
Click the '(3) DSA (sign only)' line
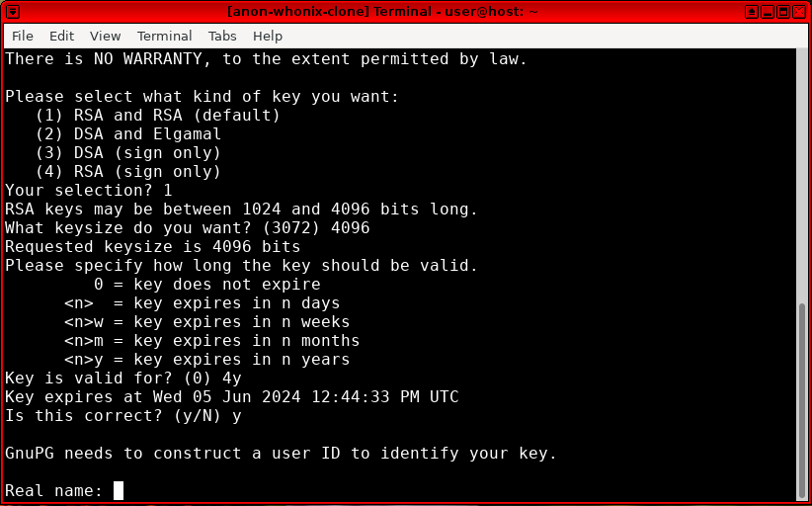[x=128, y=153]
